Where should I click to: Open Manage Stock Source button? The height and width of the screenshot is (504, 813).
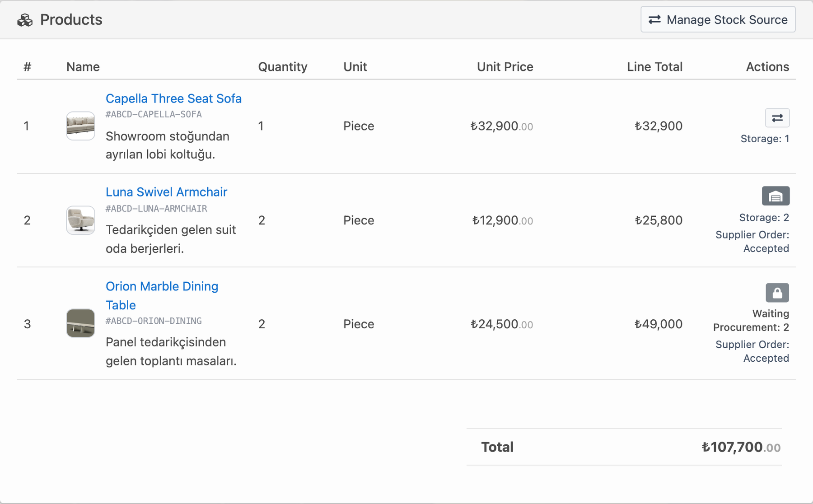[718, 19]
